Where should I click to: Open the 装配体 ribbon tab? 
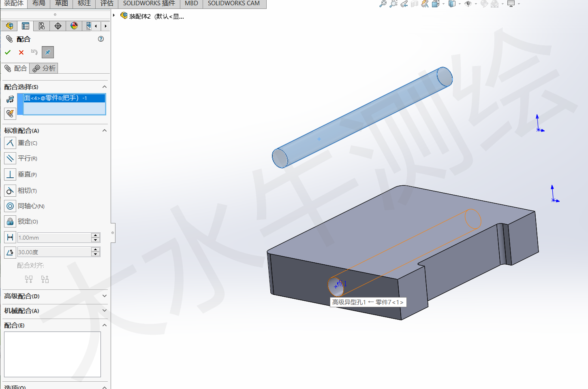[13, 4]
